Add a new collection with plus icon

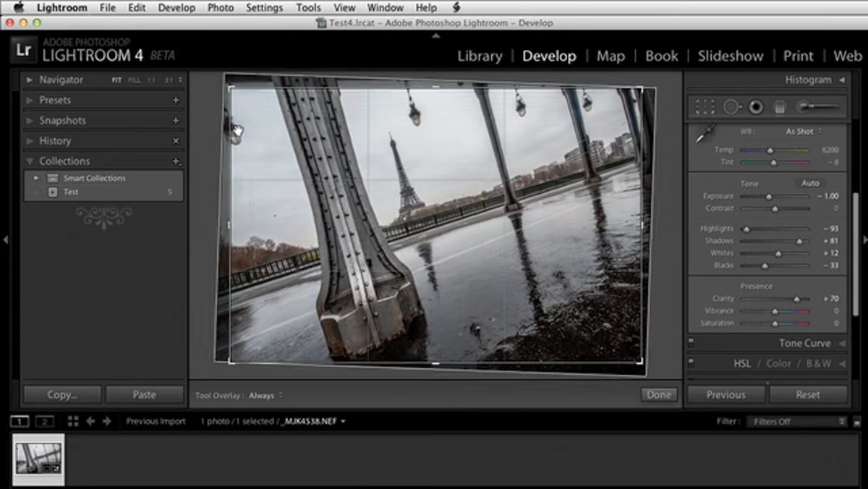[176, 161]
